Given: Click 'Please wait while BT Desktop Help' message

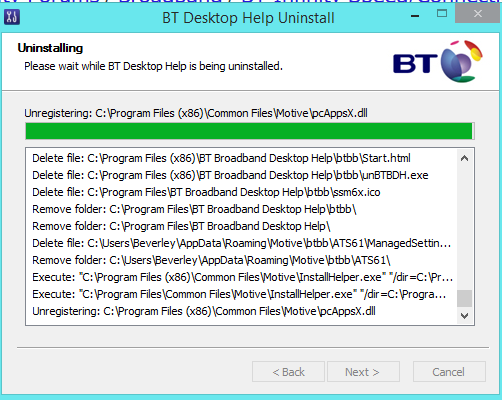Looking at the screenshot, I should [153, 66].
